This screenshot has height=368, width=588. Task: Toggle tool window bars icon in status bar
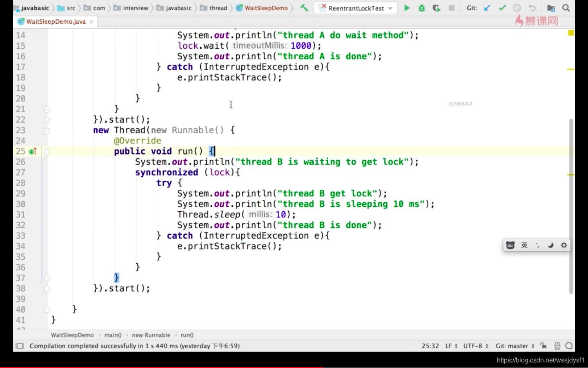[x=20, y=346]
